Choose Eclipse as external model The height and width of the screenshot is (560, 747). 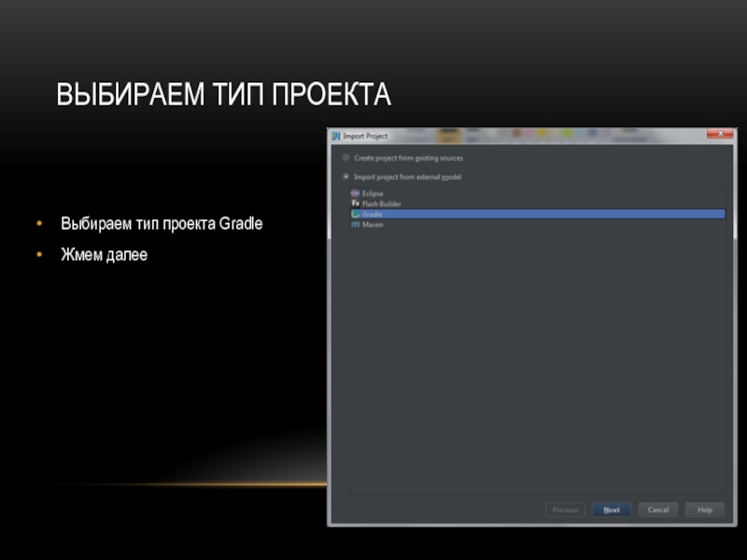point(538,193)
